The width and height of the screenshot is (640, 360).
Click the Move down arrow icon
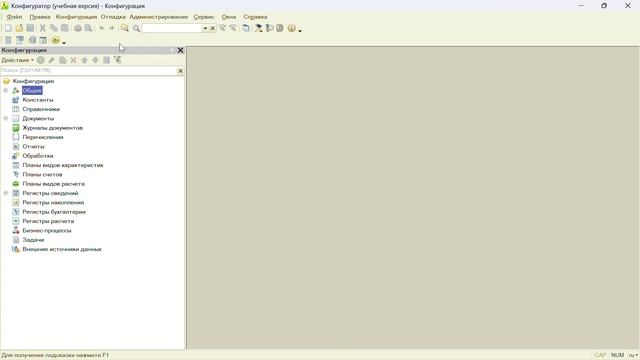(x=95, y=60)
